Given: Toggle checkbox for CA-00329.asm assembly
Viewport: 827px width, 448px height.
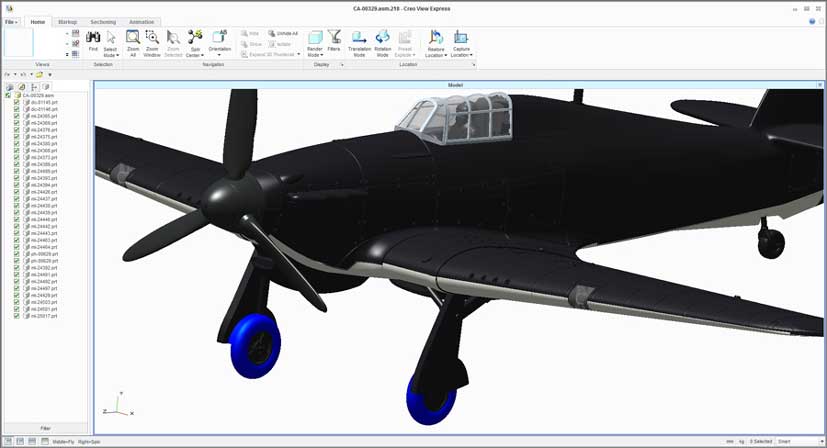Looking at the screenshot, I should pyautogui.click(x=8, y=96).
